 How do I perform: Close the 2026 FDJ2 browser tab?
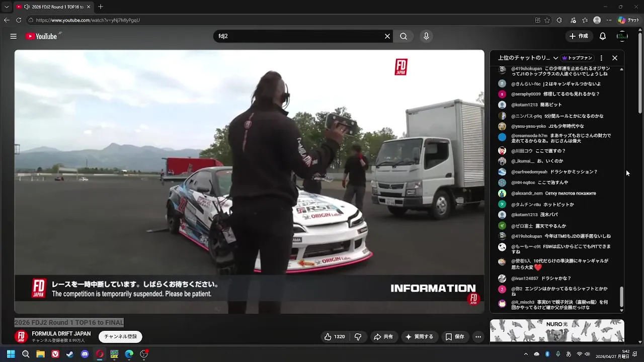(89, 7)
